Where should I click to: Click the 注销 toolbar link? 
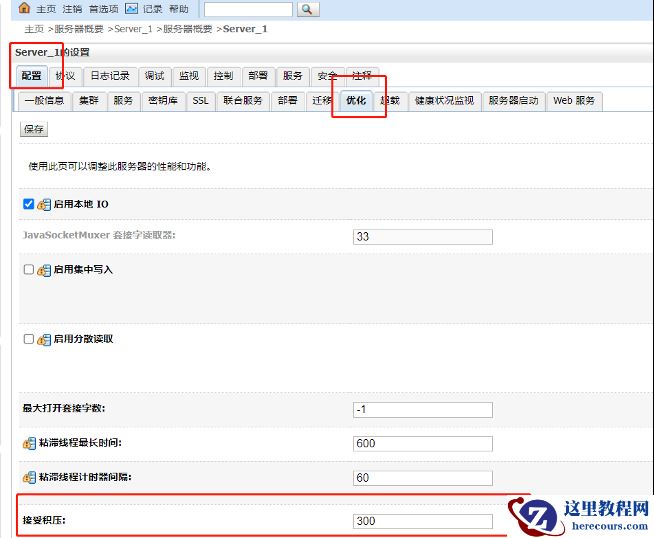[x=72, y=9]
